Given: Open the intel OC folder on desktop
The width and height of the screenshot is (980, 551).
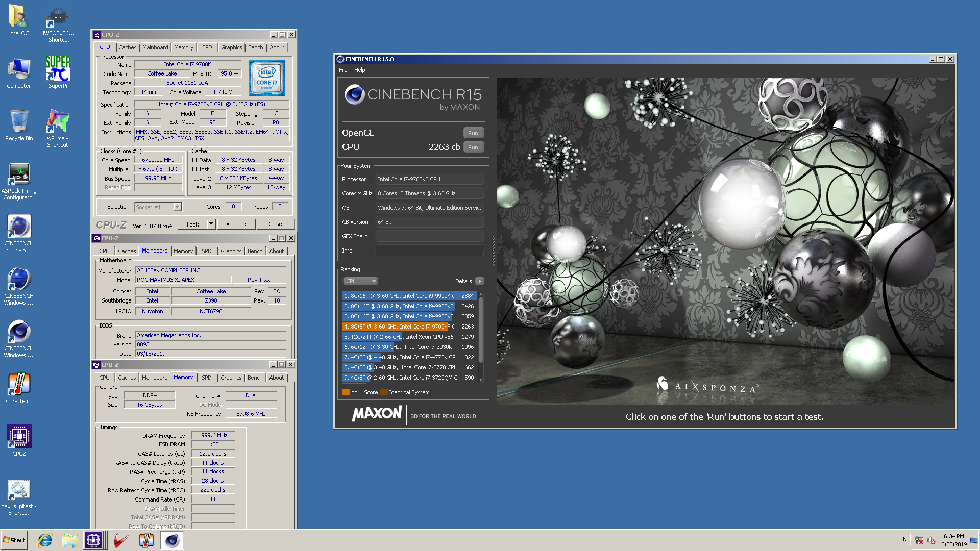Looking at the screenshot, I should (19, 20).
